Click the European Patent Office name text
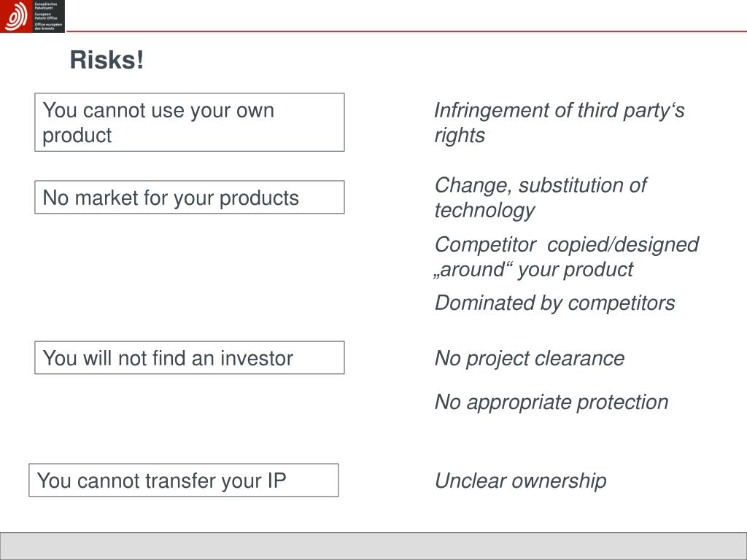 pyautogui.click(x=48, y=16)
